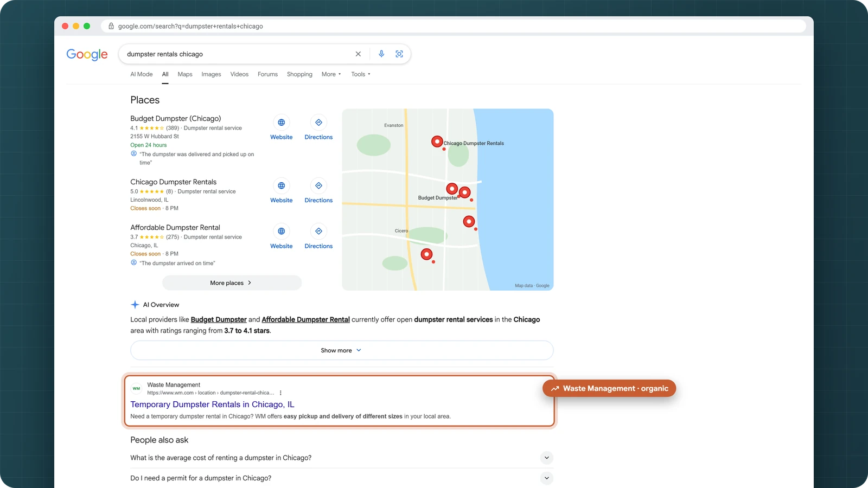Open the More search filters dropdown

tap(331, 74)
